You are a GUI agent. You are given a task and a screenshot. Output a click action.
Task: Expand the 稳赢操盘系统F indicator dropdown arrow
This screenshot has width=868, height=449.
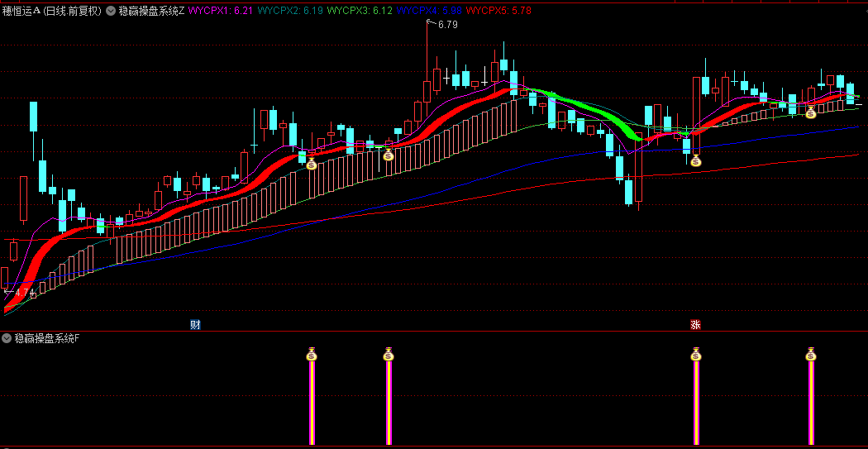pos(7,338)
